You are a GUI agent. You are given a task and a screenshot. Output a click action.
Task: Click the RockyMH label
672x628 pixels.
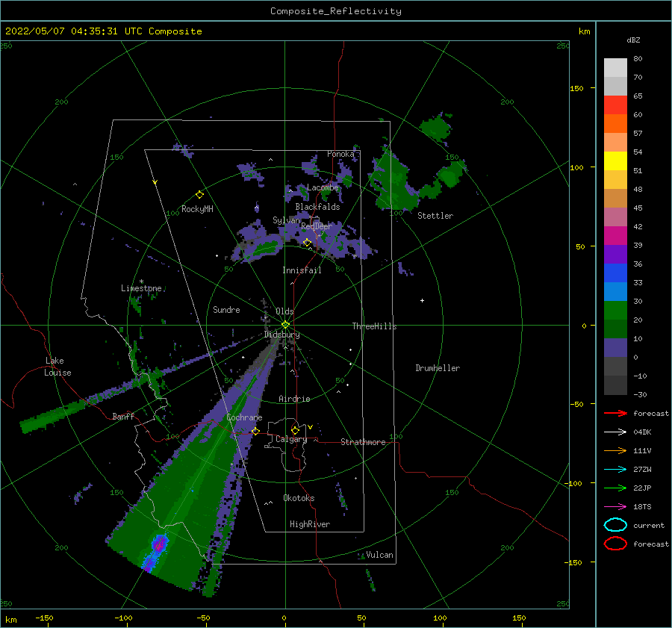pos(197,209)
